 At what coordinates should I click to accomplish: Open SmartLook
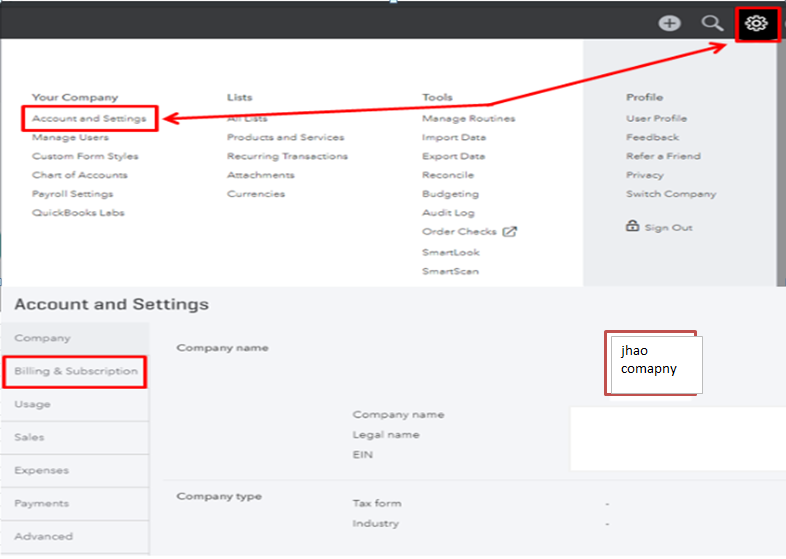451,252
